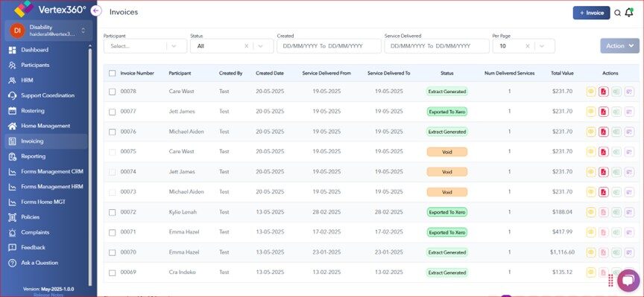The height and width of the screenshot is (297, 644).
Task: Click the search magnifier icon in header
Action: 617,13
